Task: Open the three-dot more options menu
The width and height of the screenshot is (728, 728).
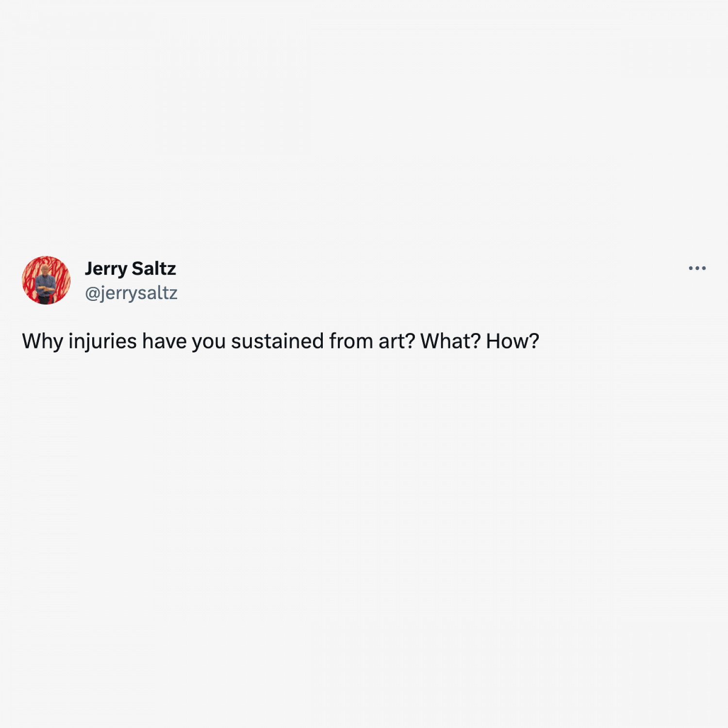Action: (697, 268)
